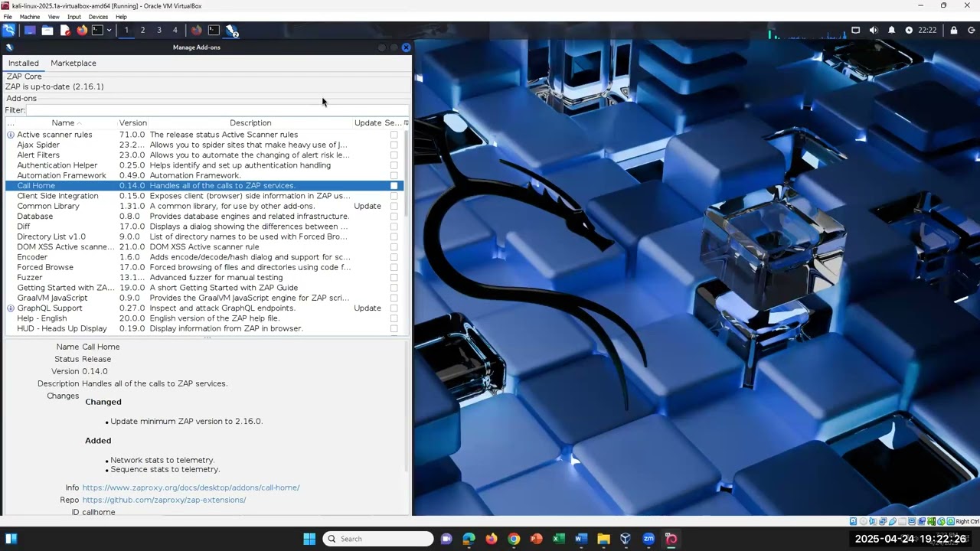Open the Windows Start button
This screenshot has width=980, height=551.
point(309,539)
